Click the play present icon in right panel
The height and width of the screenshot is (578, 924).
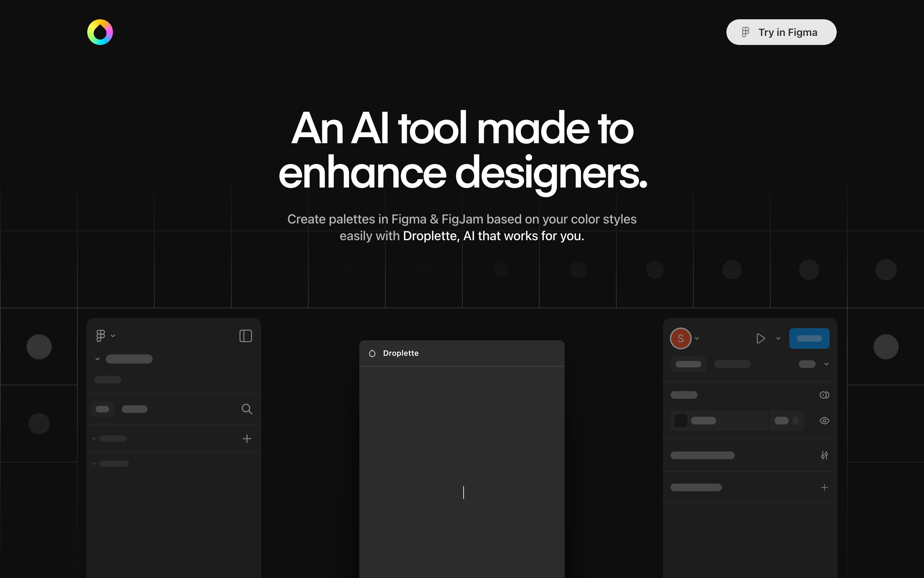pyautogui.click(x=761, y=338)
